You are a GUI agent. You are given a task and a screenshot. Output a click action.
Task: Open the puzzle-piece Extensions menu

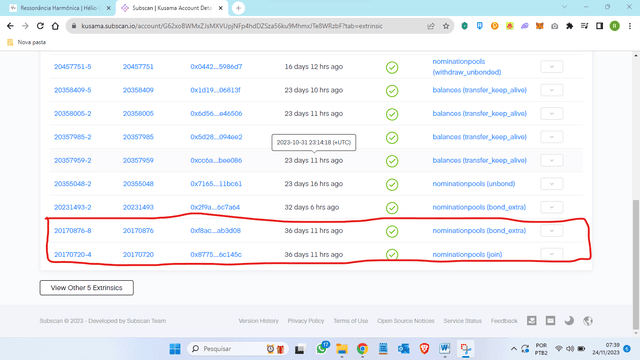[569, 26]
